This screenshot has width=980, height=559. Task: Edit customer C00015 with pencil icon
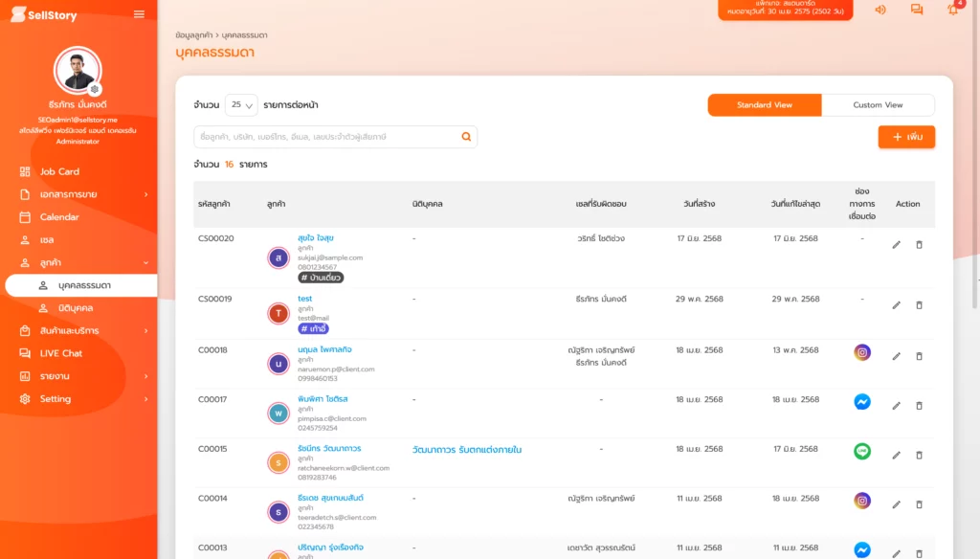coord(896,455)
